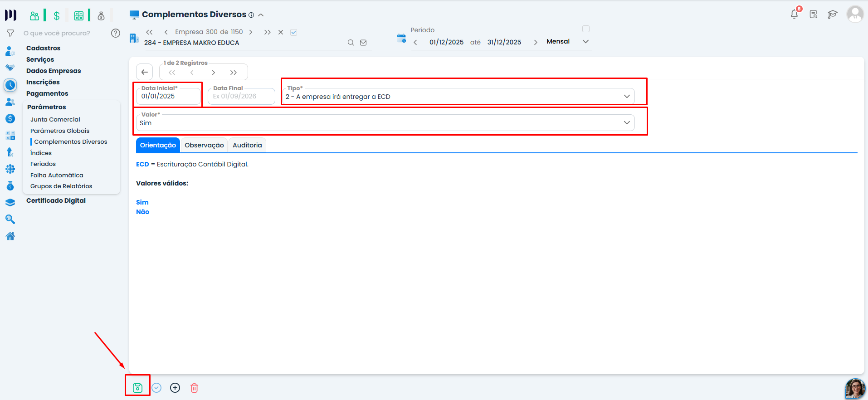The width and height of the screenshot is (868, 400).
Task: Click the green save icon
Action: 137,388
